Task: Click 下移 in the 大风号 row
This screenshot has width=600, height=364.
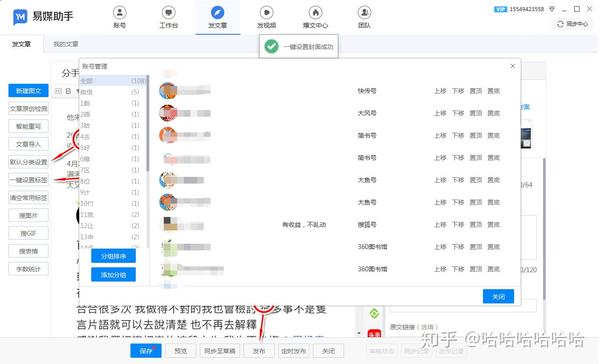Action: [458, 113]
